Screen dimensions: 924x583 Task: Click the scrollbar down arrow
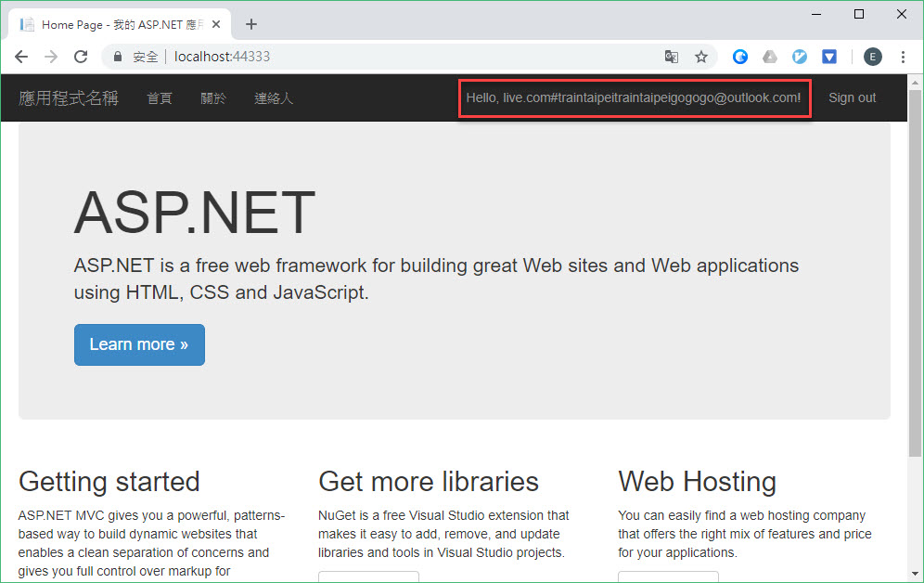(915, 574)
